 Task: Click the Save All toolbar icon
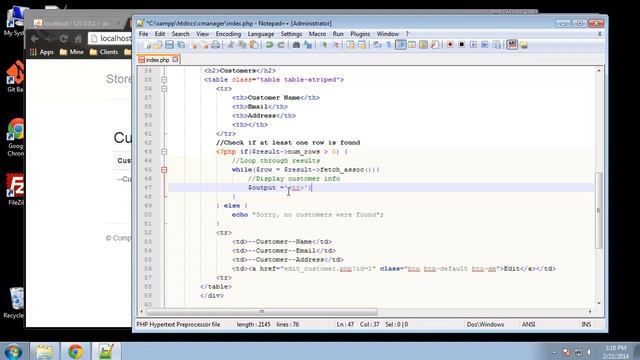[181, 45]
